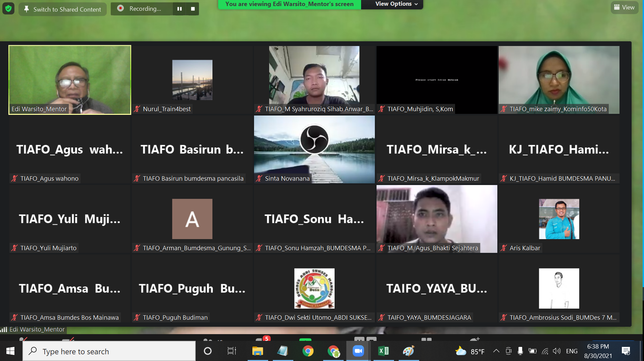Open Paint app in taskbar
The width and height of the screenshot is (644, 361).
(408, 351)
